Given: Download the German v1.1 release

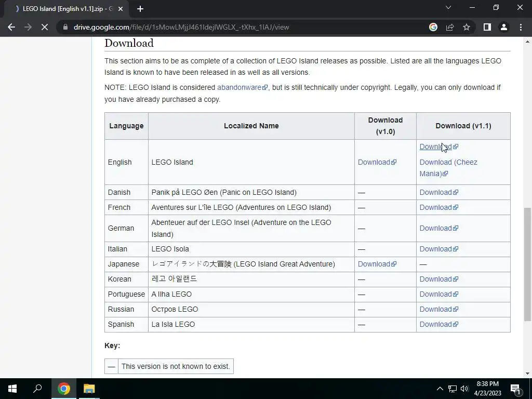Looking at the screenshot, I should pyautogui.click(x=438, y=229).
